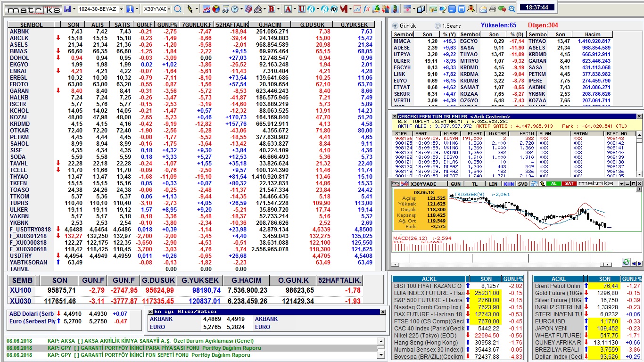Click the HISSE column header in trades list
644x362 pixels.
click(x=451, y=134)
